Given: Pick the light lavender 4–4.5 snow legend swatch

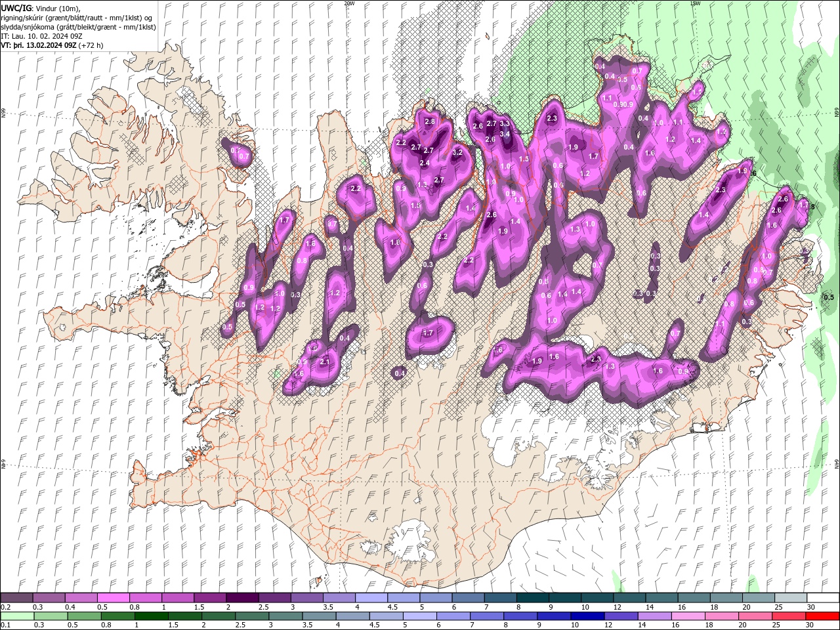Looking at the screenshot, I should click(371, 598).
